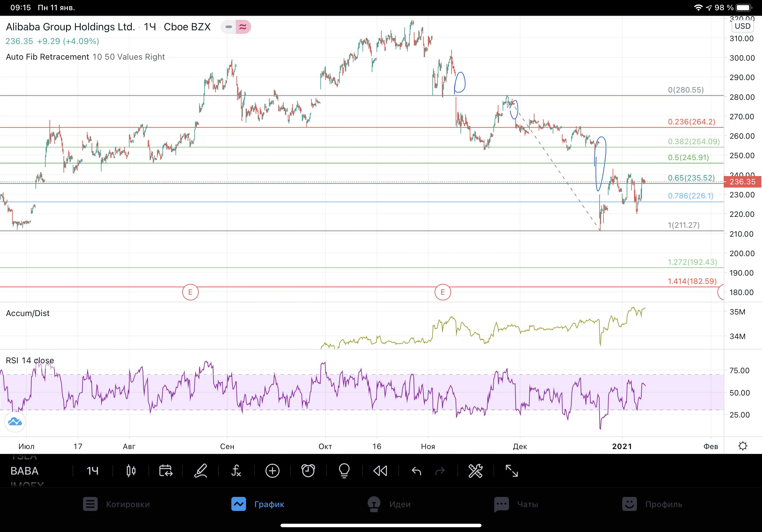Publish an idea with the lightbulb icon
Viewport: 762px width, 532px height.
click(x=344, y=471)
